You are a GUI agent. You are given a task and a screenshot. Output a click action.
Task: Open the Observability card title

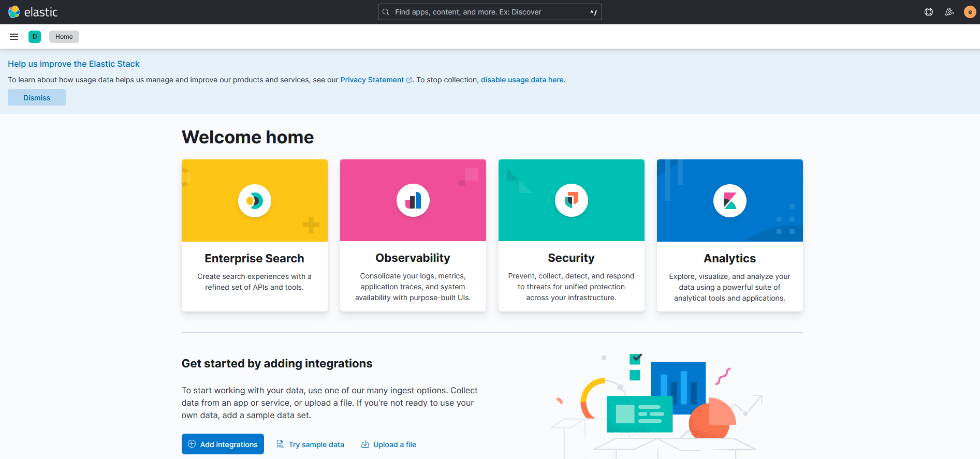click(x=413, y=258)
